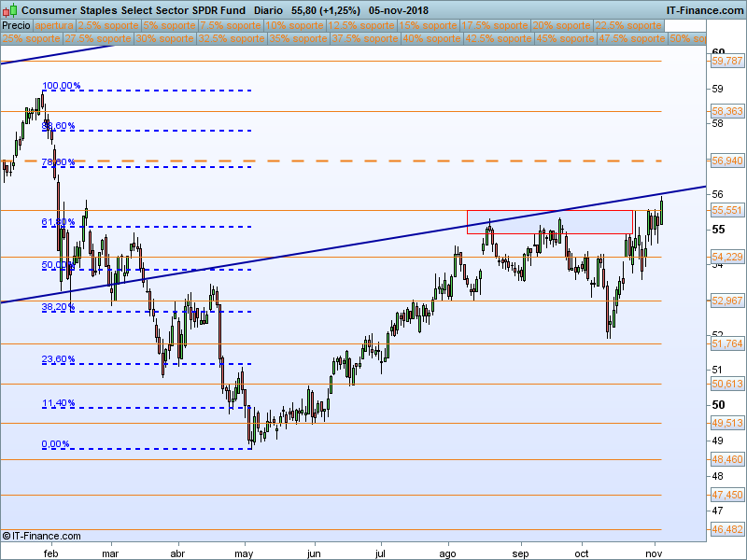Select the 2.5% soporte legend label

click(108, 26)
